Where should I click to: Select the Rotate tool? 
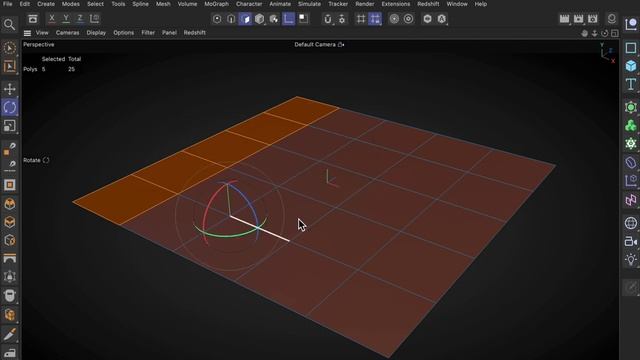9,107
